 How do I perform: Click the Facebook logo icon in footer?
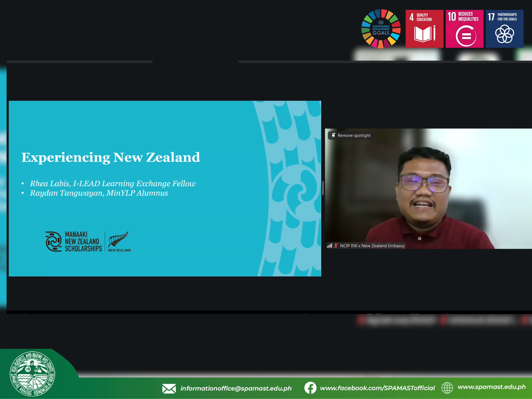pos(310,388)
